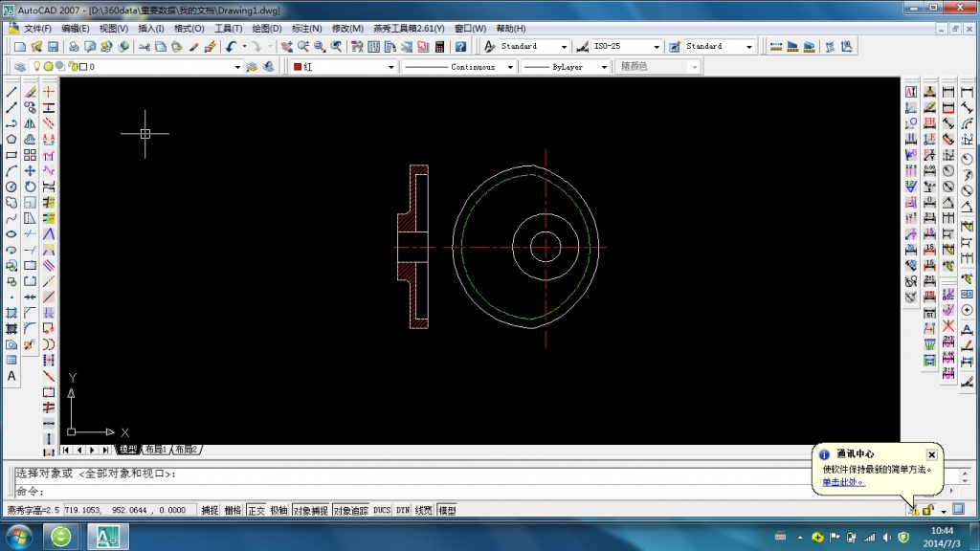
Task: Click the Move modify tool
Action: (x=30, y=170)
